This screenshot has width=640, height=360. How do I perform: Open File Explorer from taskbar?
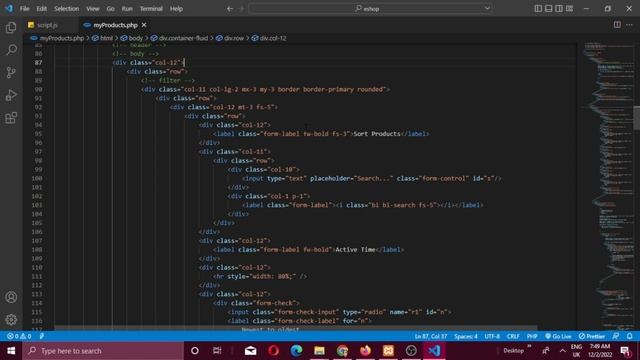pyautogui.click(x=320, y=351)
